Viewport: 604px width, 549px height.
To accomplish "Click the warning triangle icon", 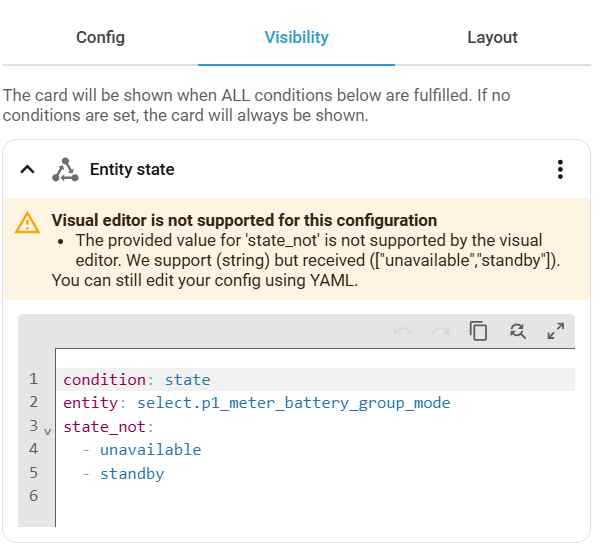I will pos(27,223).
